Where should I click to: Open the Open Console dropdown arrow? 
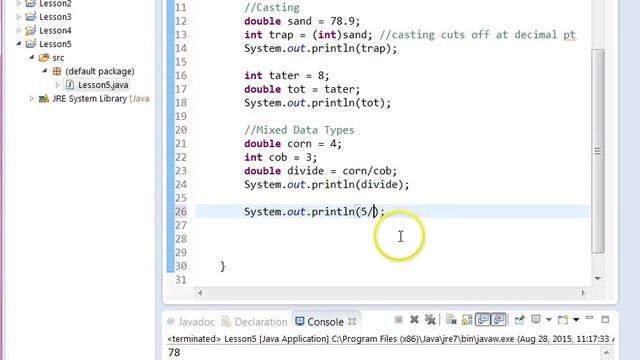click(x=576, y=320)
